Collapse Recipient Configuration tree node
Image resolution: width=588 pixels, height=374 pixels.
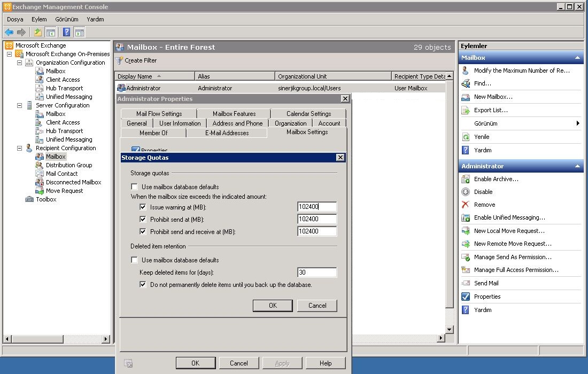(x=19, y=148)
